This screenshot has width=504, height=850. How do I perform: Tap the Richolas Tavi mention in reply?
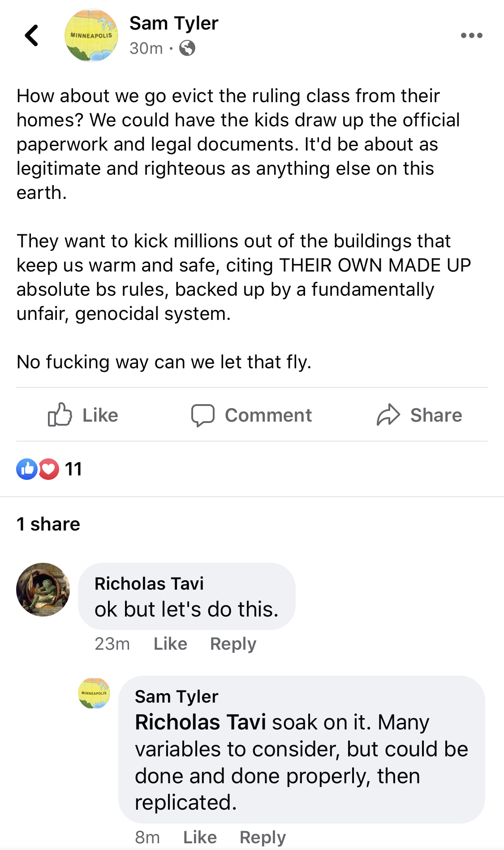(201, 722)
